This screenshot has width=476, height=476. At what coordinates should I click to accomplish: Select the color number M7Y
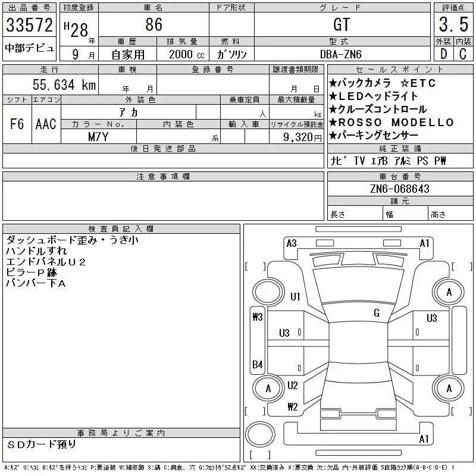coord(98,137)
